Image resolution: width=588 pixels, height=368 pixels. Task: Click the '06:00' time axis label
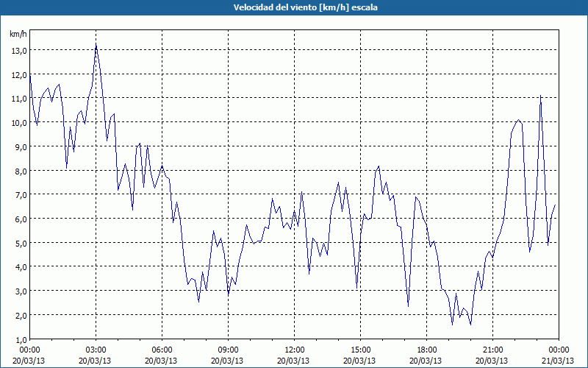pyautogui.click(x=161, y=350)
